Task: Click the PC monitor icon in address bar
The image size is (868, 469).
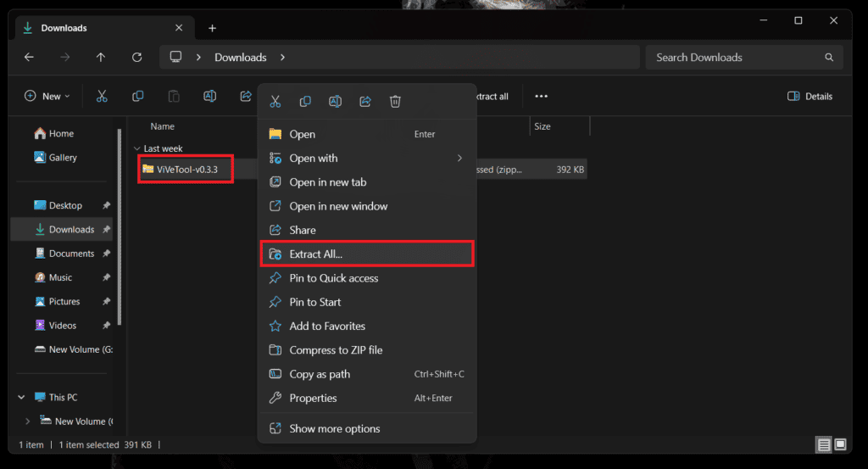Action: (x=175, y=57)
